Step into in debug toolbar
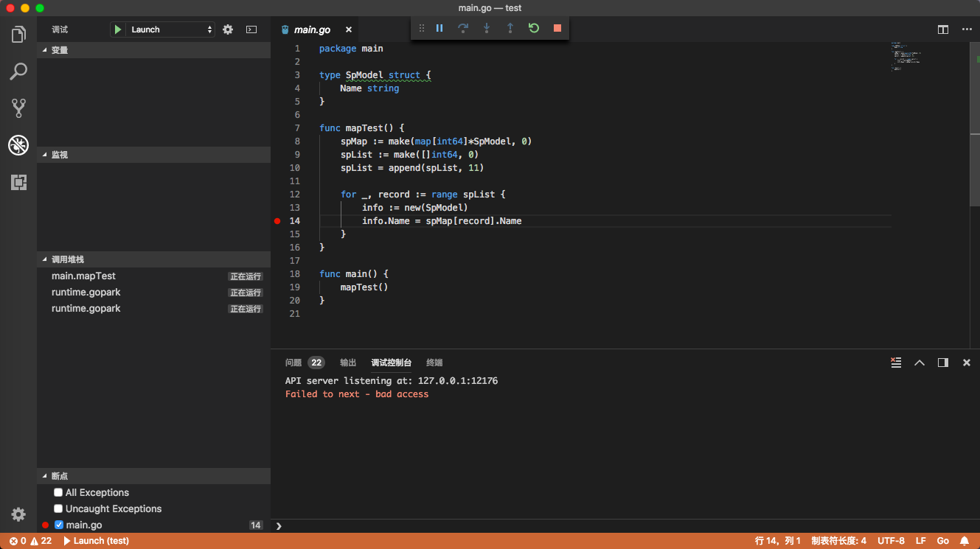 (487, 28)
